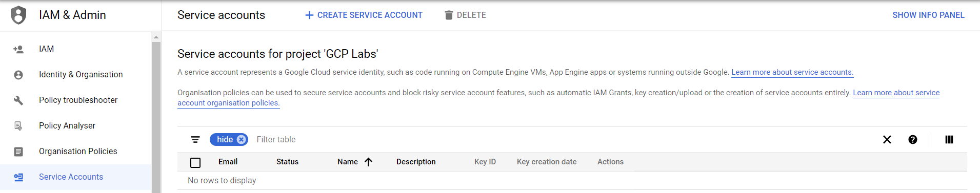Sort by the Email column header
Screen dimensions: 980x193
[x=228, y=162]
